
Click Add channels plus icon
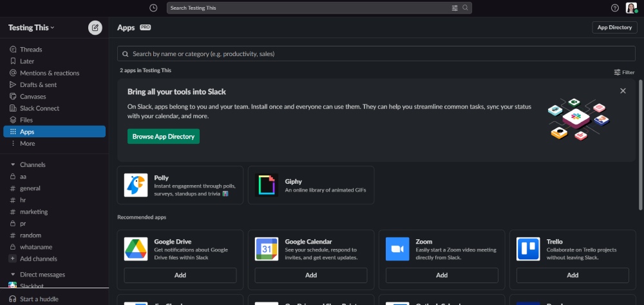point(13,259)
